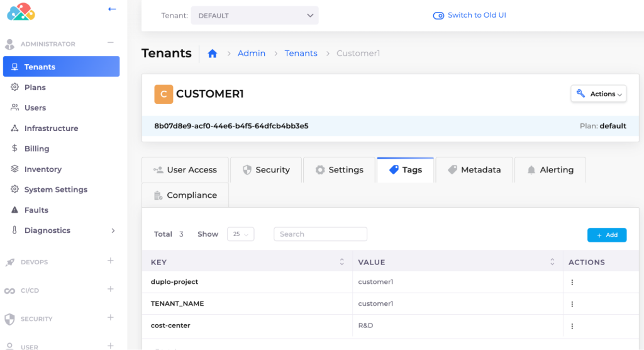Toggle Switch to Old UI
Screen dimensions: 644x350
click(x=439, y=16)
